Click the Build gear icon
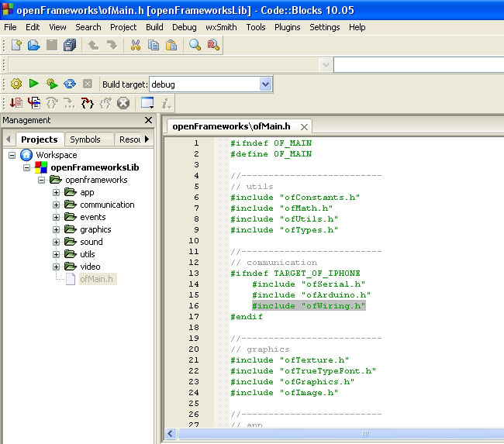Image resolution: width=504 pixels, height=444 pixels. pos(16,84)
